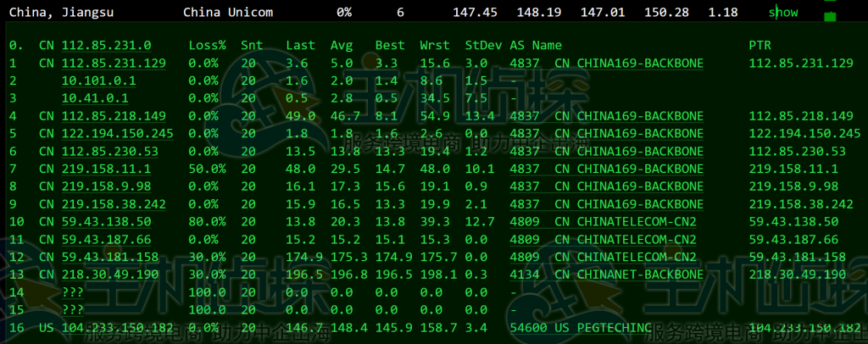Open hop 8 underlined IP 219.158.9.98
The height and width of the screenshot is (344, 868).
tap(106, 186)
